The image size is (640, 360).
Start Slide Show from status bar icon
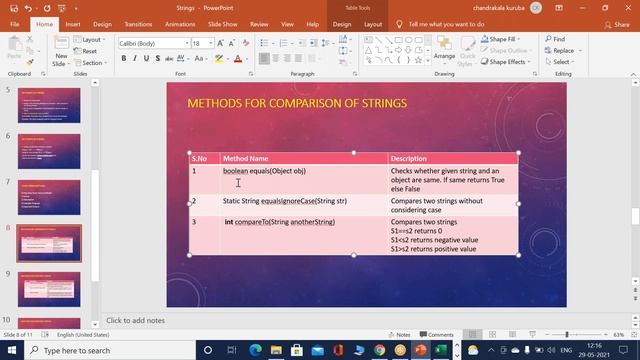533,334
